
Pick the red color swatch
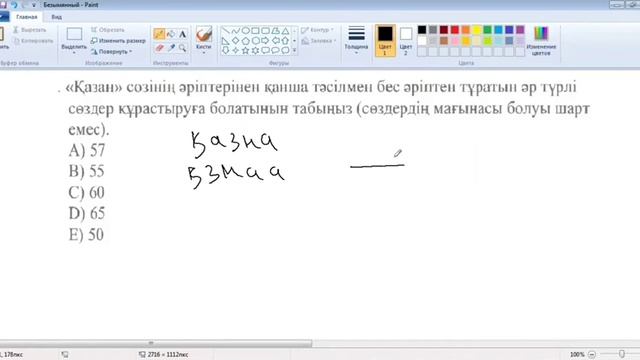pos(455,29)
